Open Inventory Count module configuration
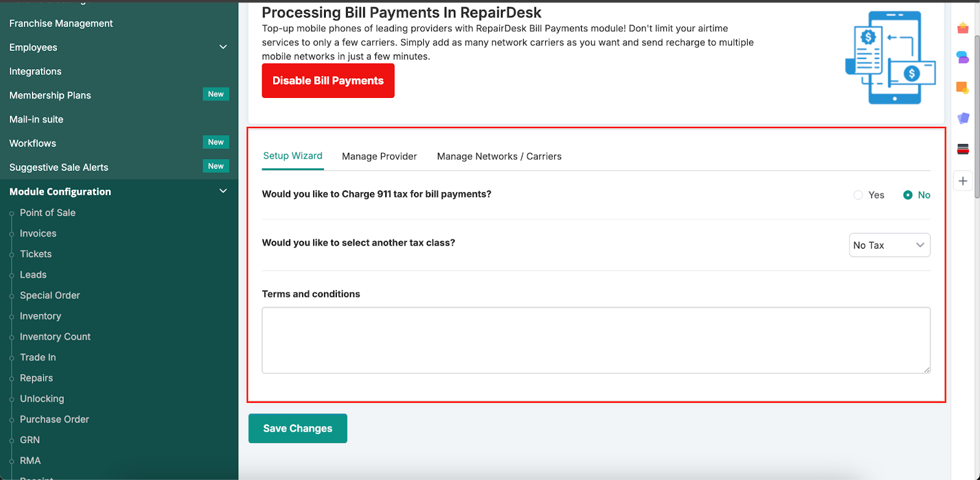 point(55,337)
